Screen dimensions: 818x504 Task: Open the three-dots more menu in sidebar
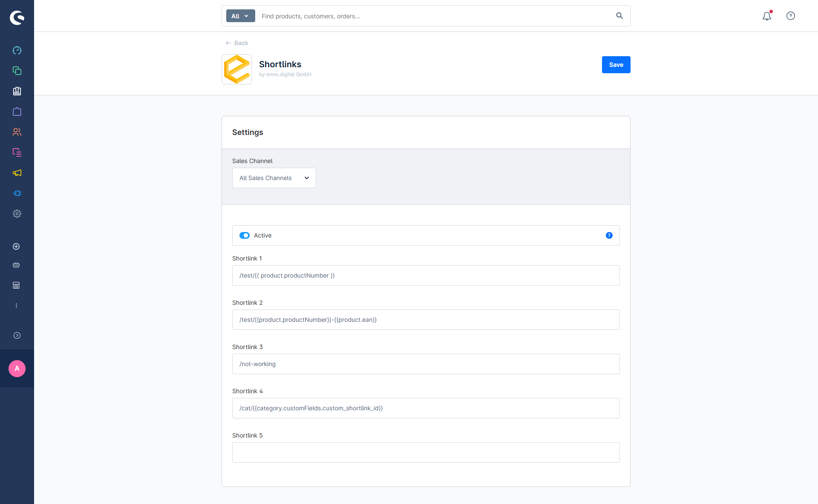coord(16,306)
